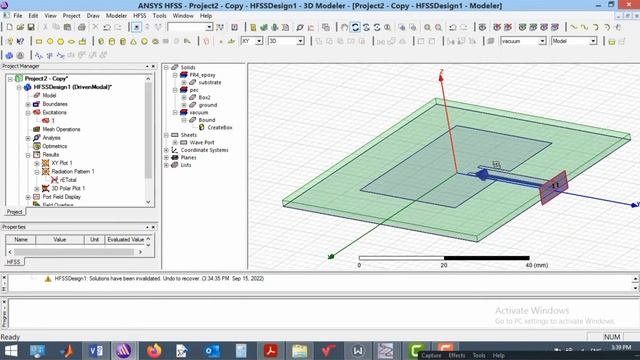Image resolution: width=640 pixels, height=360 pixels.
Task: Select the Draw Box tool
Action: [101, 41]
